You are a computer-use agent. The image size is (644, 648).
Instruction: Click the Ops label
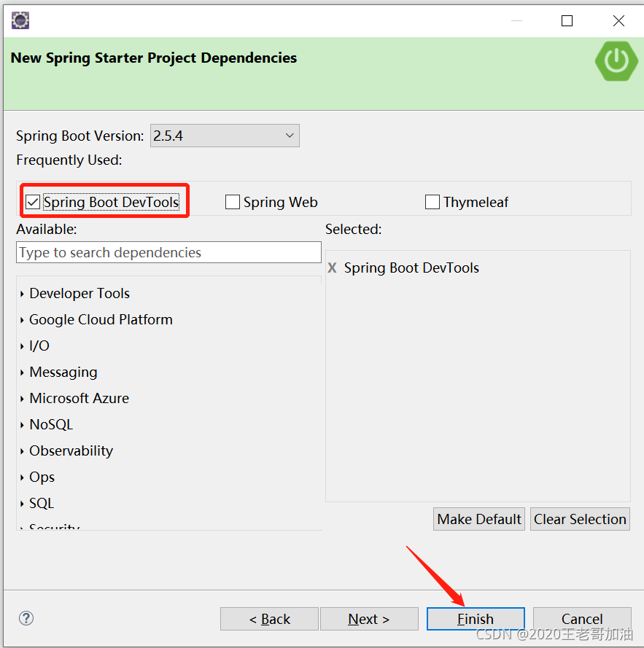pyautogui.click(x=42, y=477)
